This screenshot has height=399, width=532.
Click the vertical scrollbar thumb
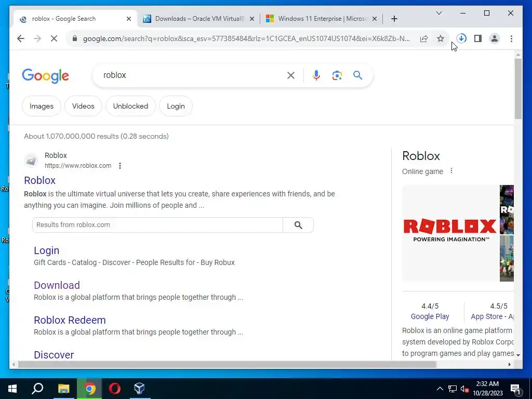[518, 88]
